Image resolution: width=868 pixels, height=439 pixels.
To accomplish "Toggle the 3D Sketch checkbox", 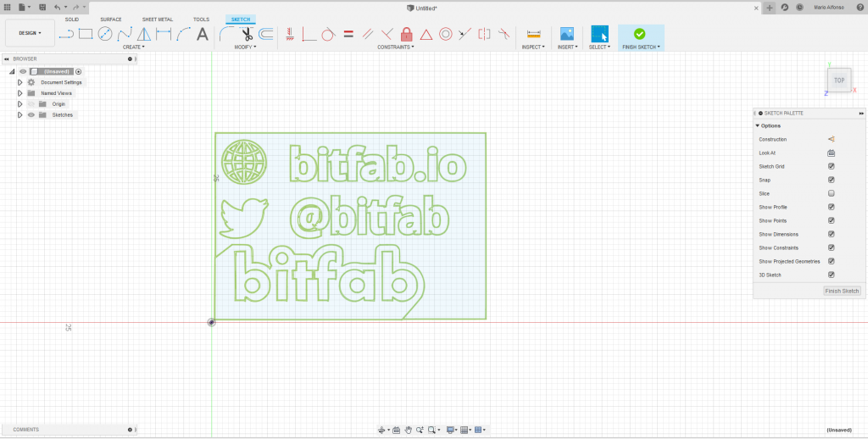I will click(831, 275).
